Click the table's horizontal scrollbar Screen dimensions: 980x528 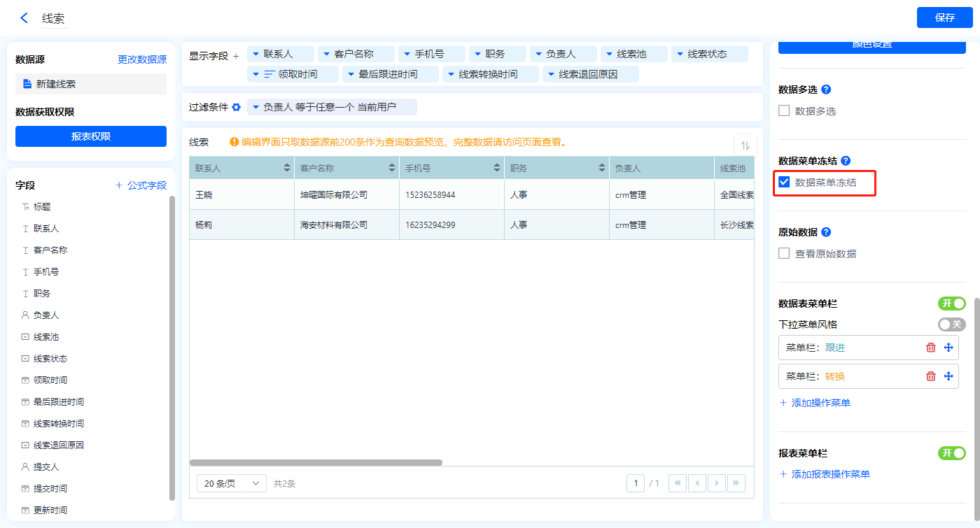coord(316,462)
